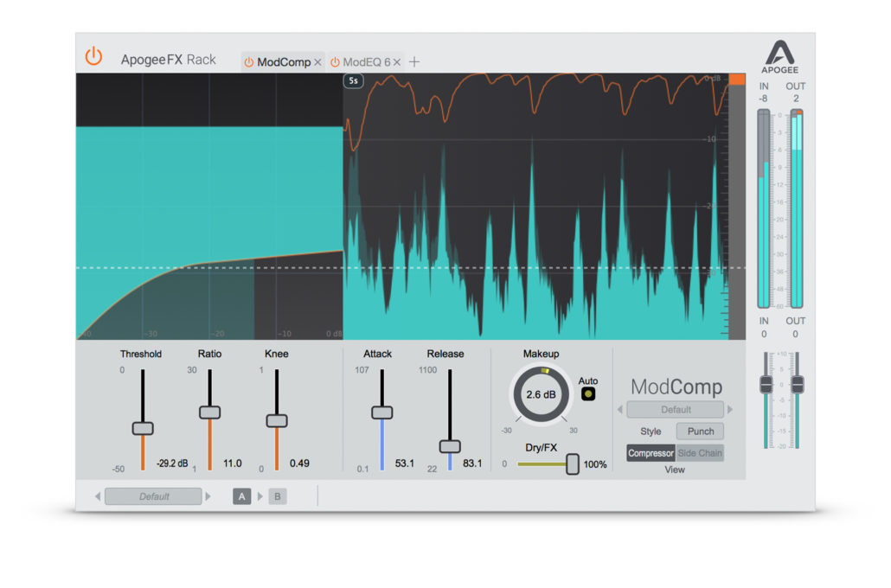Close the ModComp tab
Image resolution: width=891 pixels, height=588 pixels.
317,62
